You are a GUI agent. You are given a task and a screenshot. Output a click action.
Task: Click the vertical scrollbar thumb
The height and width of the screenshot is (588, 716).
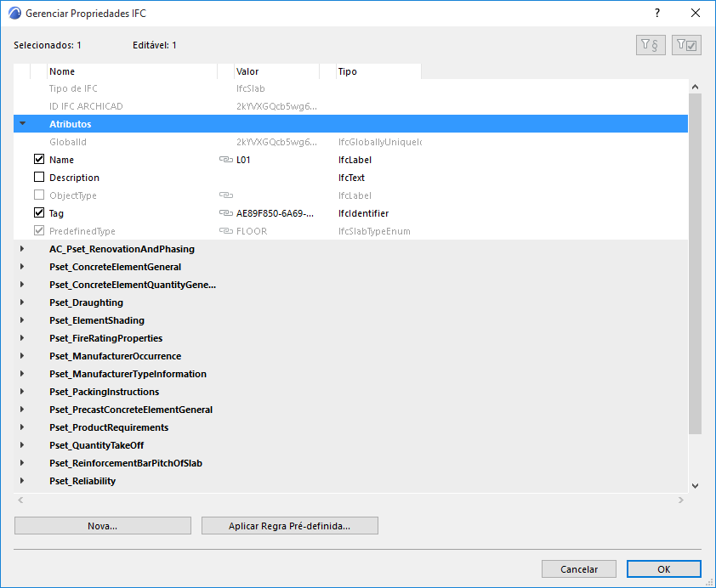[x=695, y=263]
